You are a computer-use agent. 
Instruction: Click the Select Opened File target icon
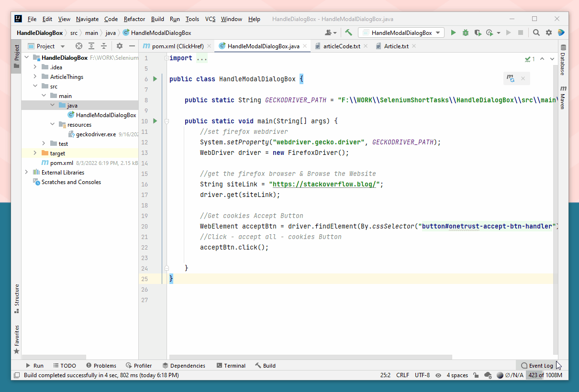click(79, 46)
